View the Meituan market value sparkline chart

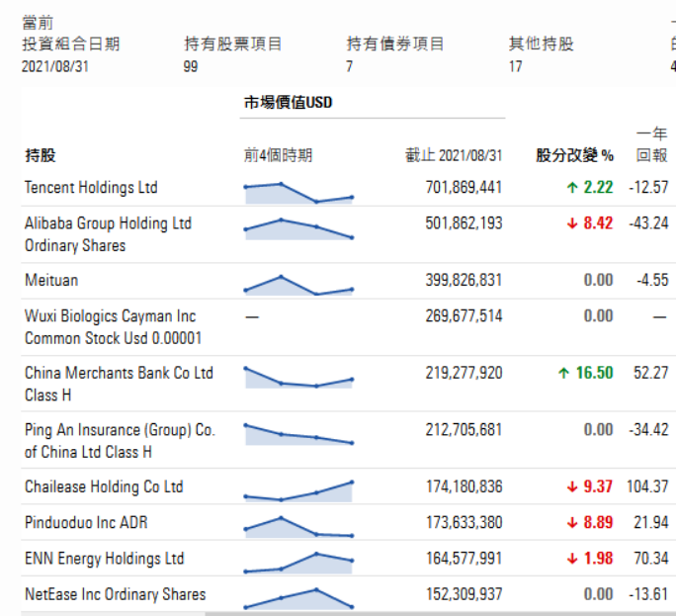[298, 285]
